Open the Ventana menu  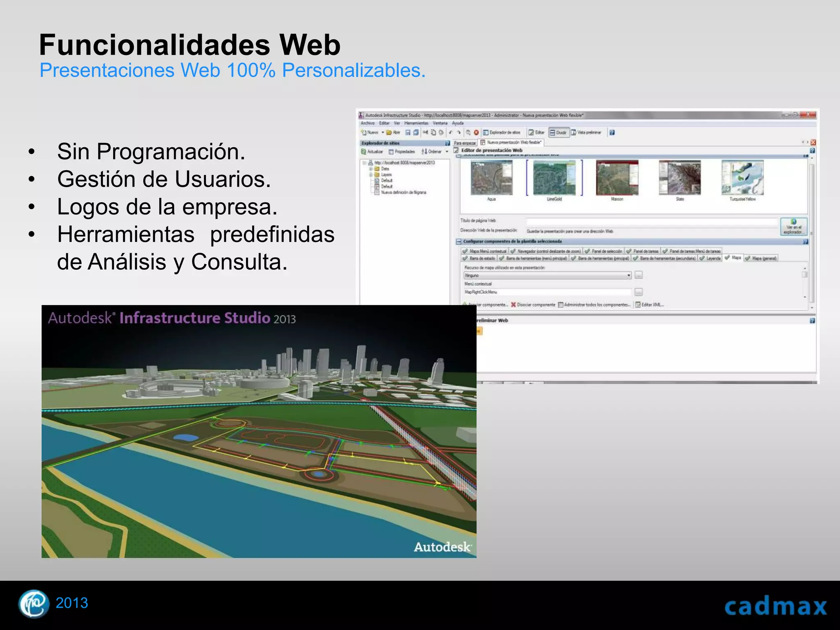440,123
